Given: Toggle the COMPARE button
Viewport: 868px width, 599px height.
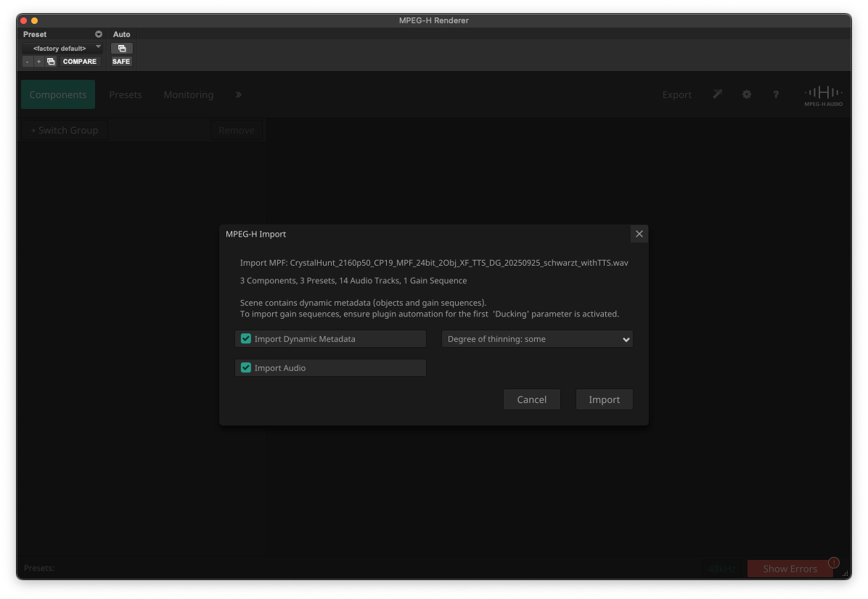Looking at the screenshot, I should (80, 62).
